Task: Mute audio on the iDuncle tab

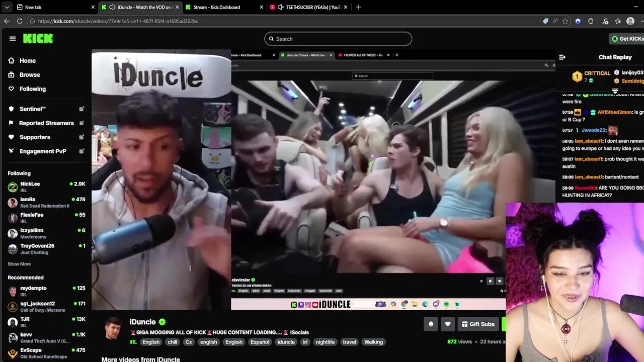Action: [112, 7]
